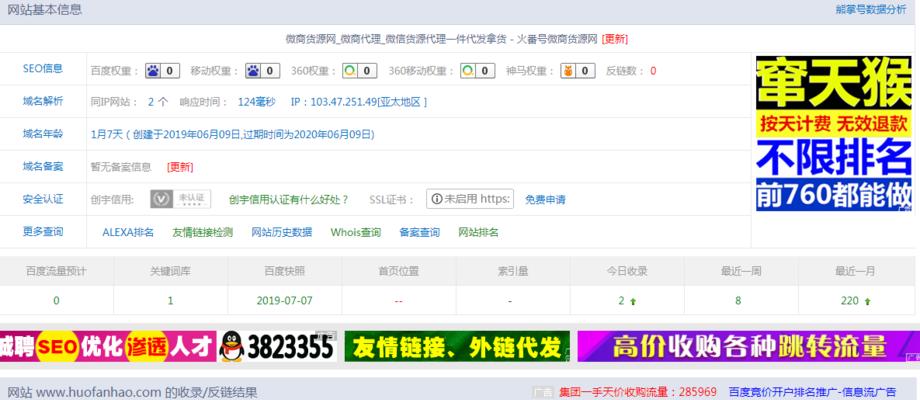Click 更新 link in 域名备案 row
The height and width of the screenshot is (400, 920).
coord(180,167)
